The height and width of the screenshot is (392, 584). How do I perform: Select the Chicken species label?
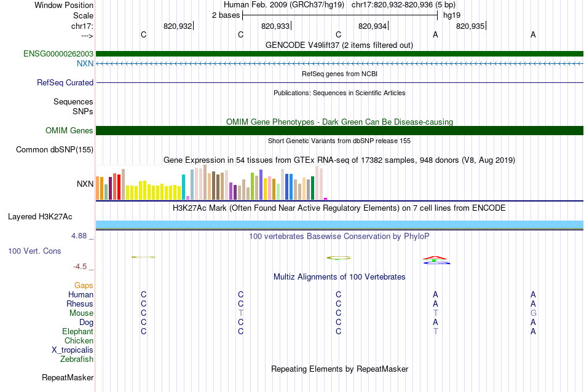coord(79,340)
